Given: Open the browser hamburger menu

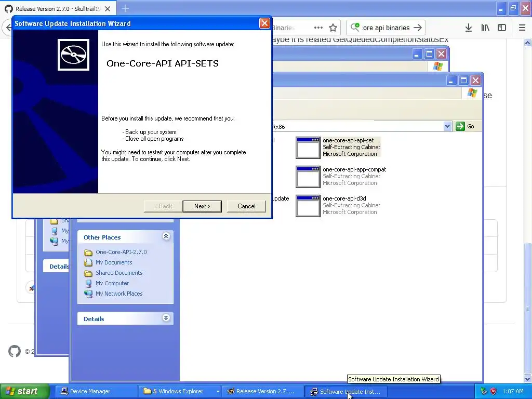Looking at the screenshot, I should click(x=522, y=28).
